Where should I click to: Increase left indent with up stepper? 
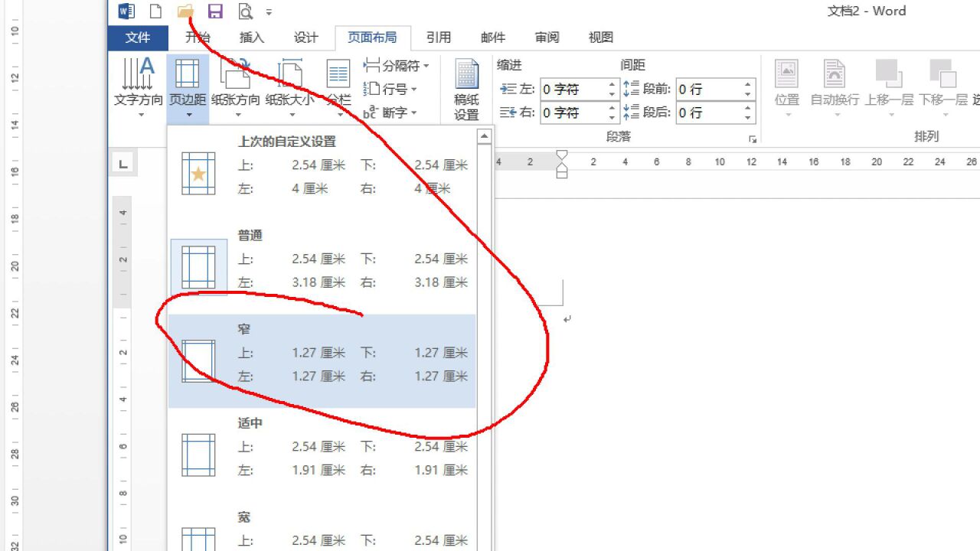coord(612,85)
